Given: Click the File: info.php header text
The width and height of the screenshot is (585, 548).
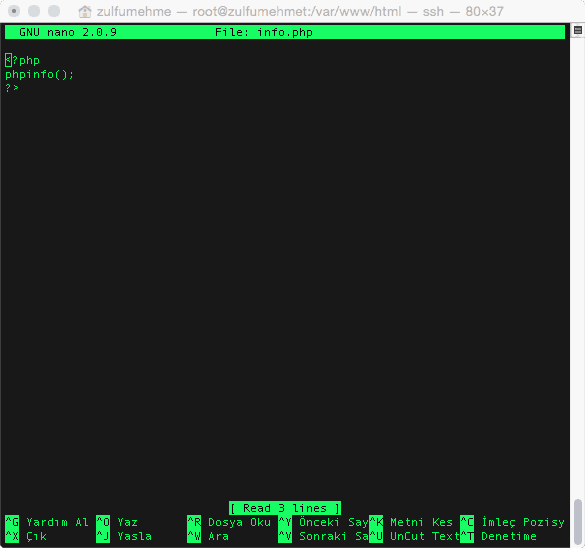Looking at the screenshot, I should tap(264, 32).
